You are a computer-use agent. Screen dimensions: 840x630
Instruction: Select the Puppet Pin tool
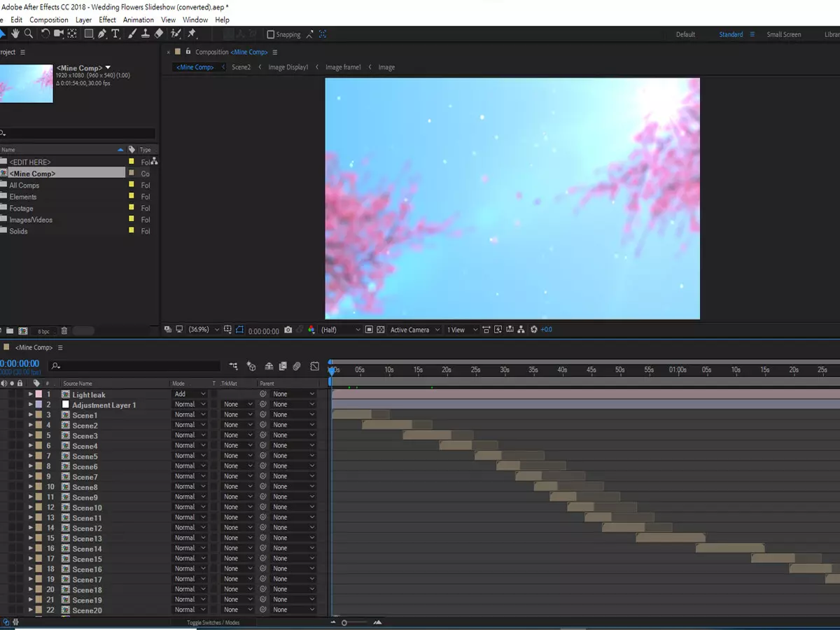(x=192, y=34)
